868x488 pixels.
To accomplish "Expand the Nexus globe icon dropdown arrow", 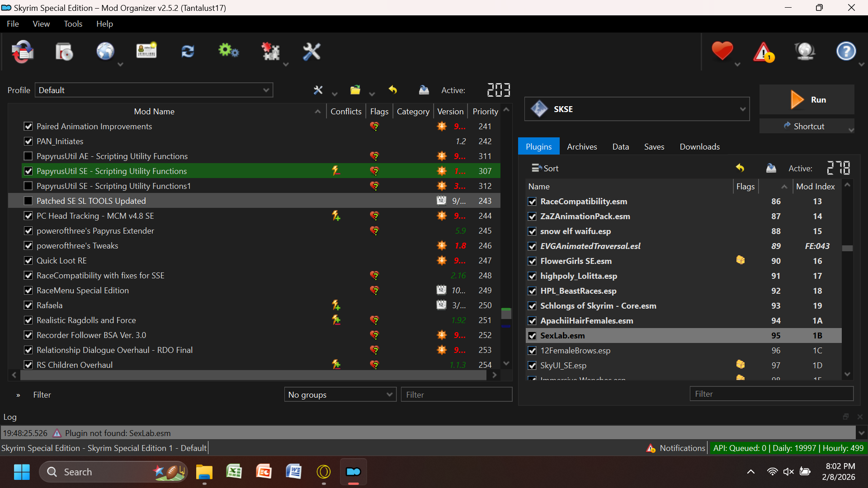I will (120, 65).
